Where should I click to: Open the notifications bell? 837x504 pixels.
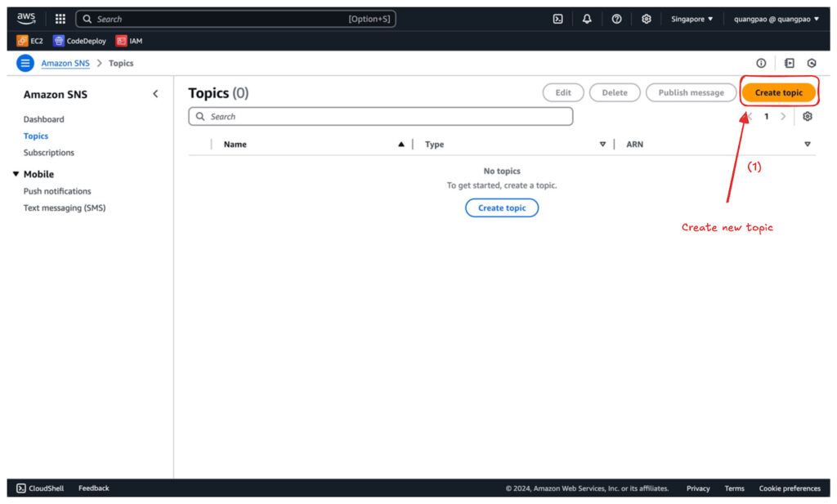(x=587, y=20)
